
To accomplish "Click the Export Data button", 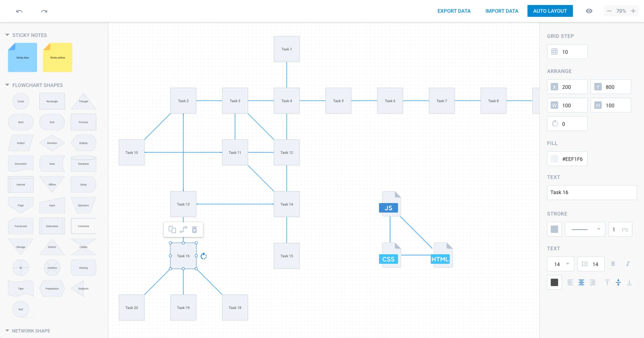I will 454,11.
